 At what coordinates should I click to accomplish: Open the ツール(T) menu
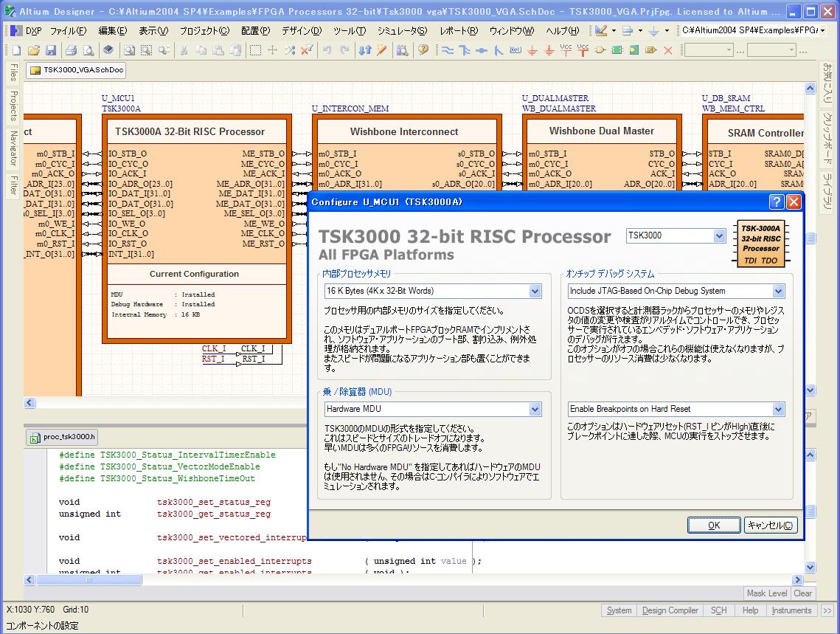point(350,30)
